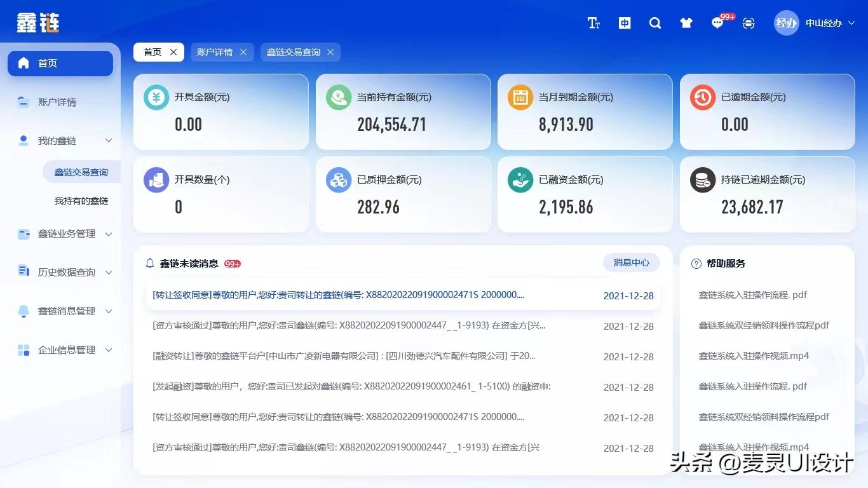Open the message bubble with 99+ badge
Screen dimensions: 868x488
click(x=718, y=24)
